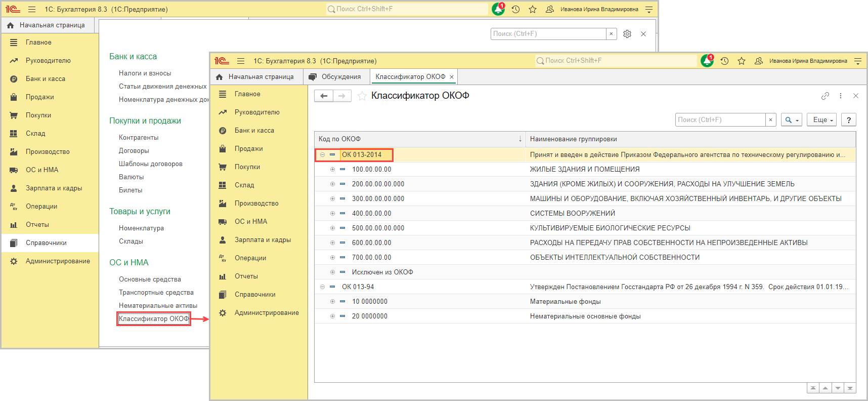Open the ОС и НМА section in the front sidebar
The image size is (868, 401).
[250, 222]
